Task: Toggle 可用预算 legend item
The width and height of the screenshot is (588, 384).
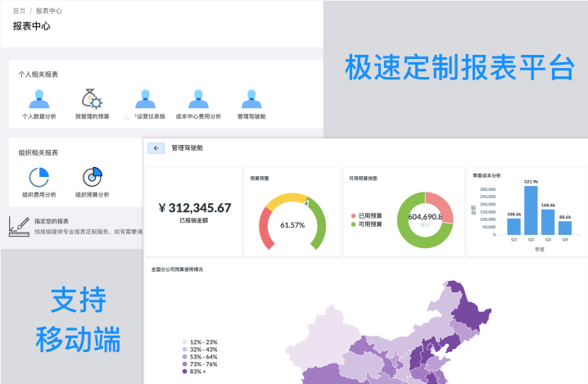Action: pos(365,224)
